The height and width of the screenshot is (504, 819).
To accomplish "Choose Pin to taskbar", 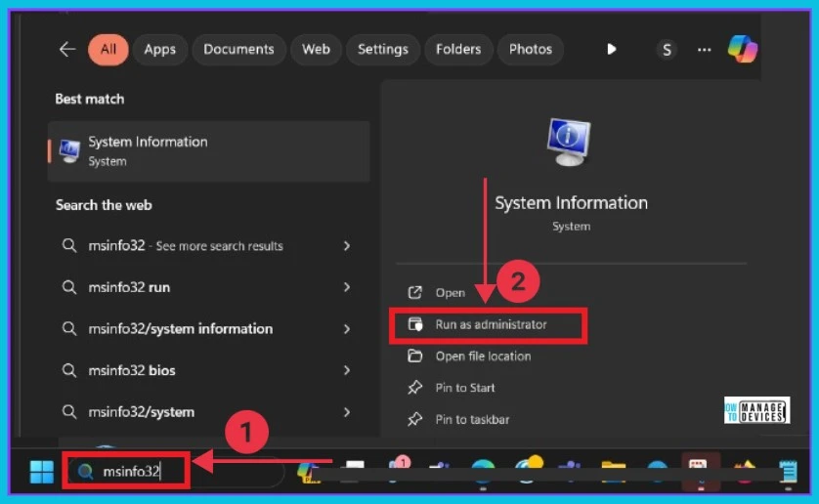I will pyautogui.click(x=472, y=419).
